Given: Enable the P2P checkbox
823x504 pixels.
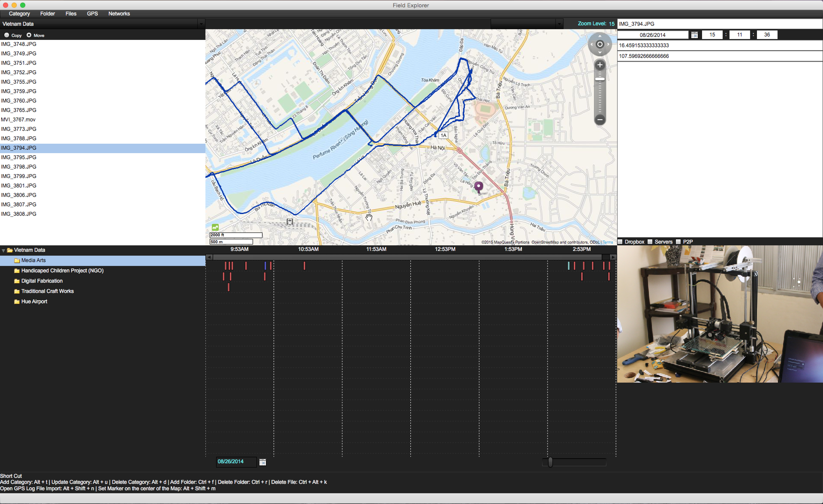Looking at the screenshot, I should click(678, 242).
